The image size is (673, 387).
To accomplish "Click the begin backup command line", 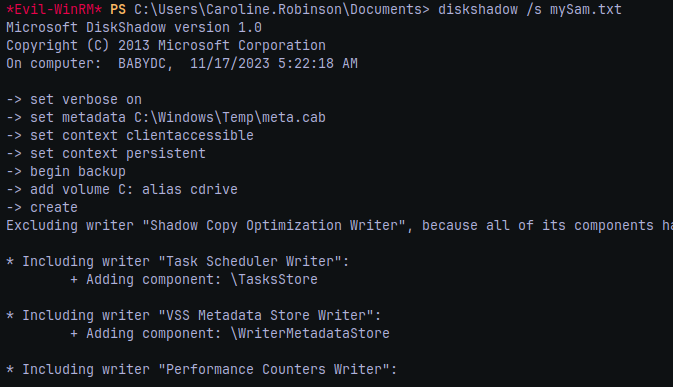I will 66,172.
